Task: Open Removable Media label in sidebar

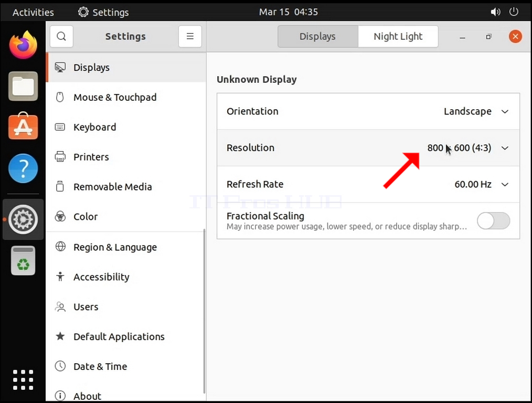Action: point(113,187)
